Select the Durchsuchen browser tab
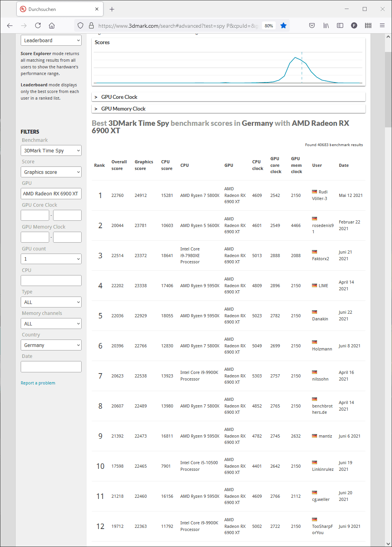The height and width of the screenshot is (547, 392). coord(60,9)
